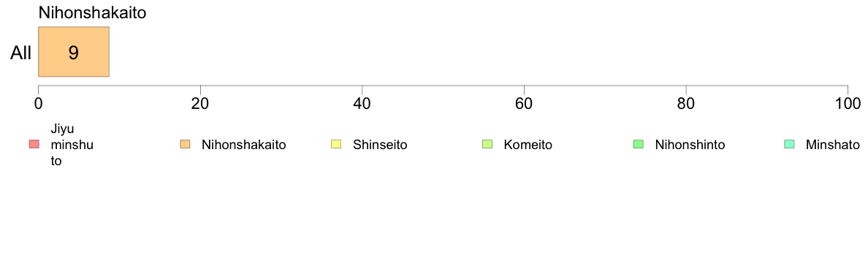Click the axis tick labeled 100

coord(847,103)
